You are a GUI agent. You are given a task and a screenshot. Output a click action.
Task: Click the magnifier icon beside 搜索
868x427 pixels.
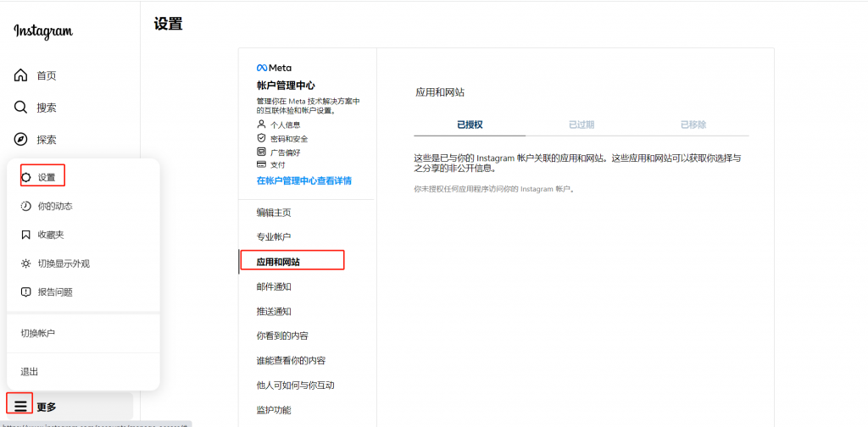click(20, 108)
